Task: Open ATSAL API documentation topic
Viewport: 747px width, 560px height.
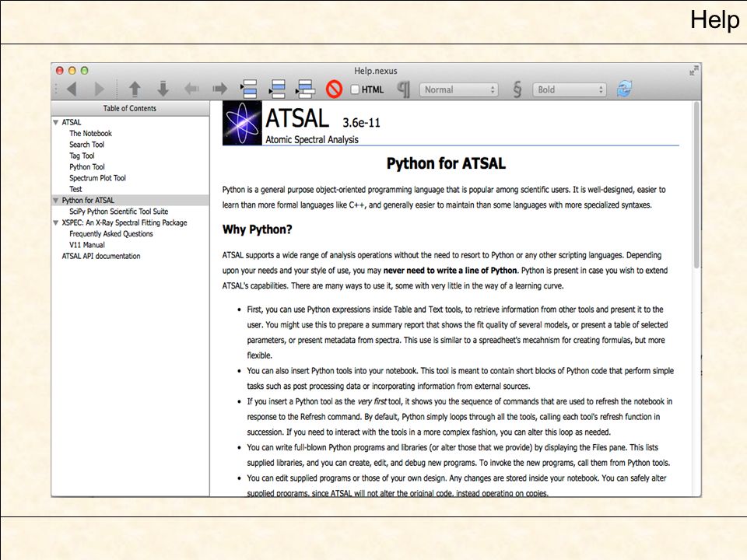Action: tap(101, 256)
